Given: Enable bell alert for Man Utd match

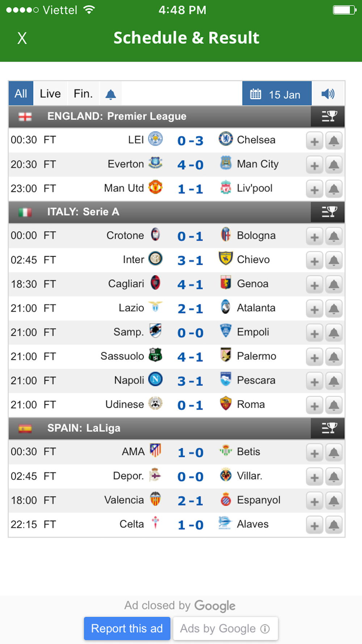Looking at the screenshot, I should pos(334,189).
